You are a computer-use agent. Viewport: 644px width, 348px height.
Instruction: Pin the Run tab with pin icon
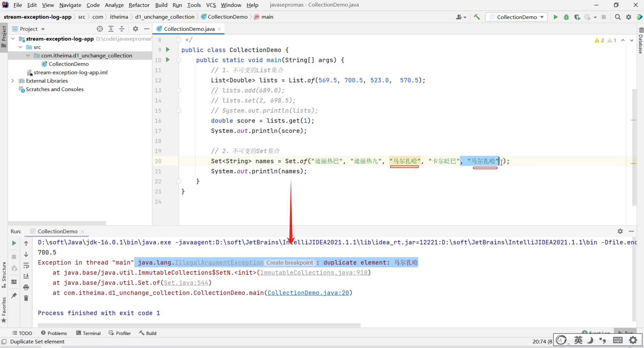14,296
